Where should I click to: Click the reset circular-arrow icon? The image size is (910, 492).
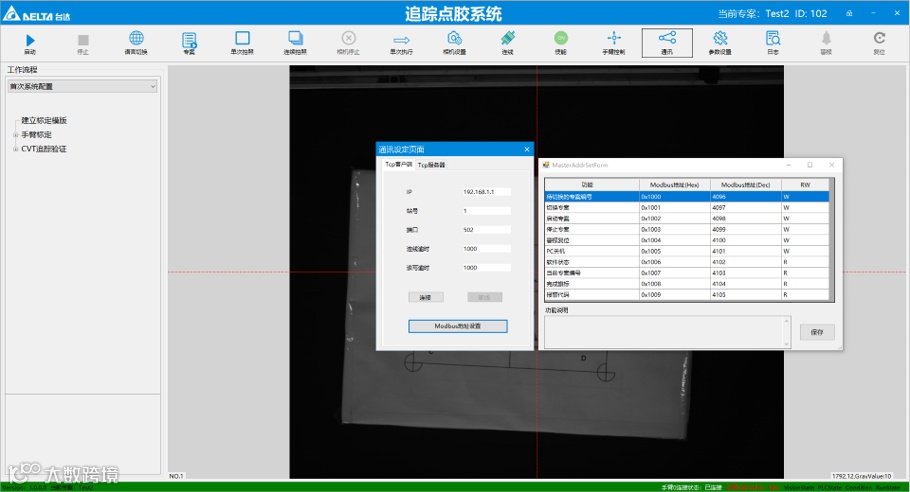pos(879,38)
